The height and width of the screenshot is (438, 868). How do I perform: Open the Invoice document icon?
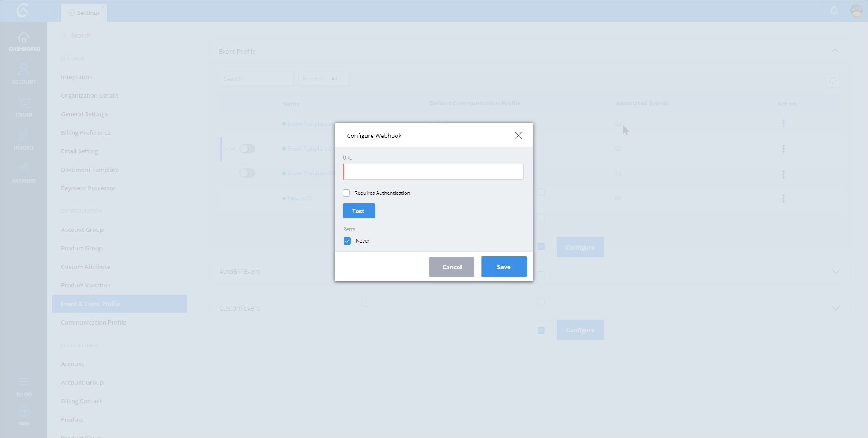(24, 136)
